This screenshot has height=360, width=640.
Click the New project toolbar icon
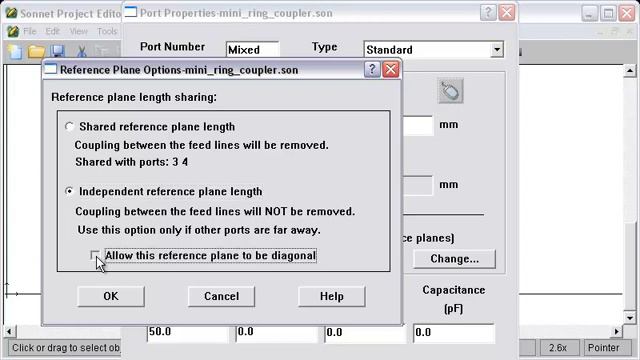tap(15, 51)
